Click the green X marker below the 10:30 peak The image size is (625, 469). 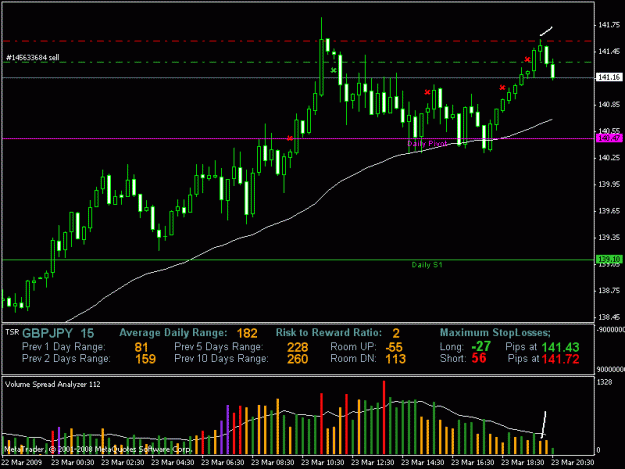334,71
